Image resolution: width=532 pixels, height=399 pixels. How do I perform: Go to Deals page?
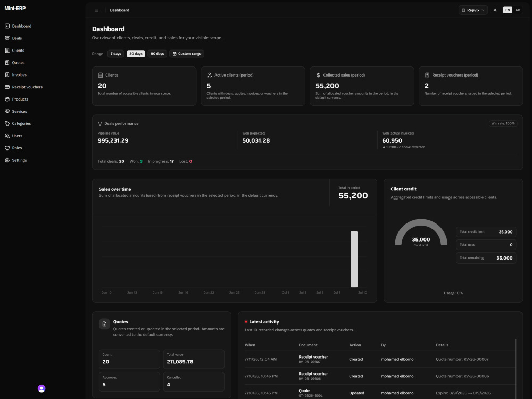[17, 38]
